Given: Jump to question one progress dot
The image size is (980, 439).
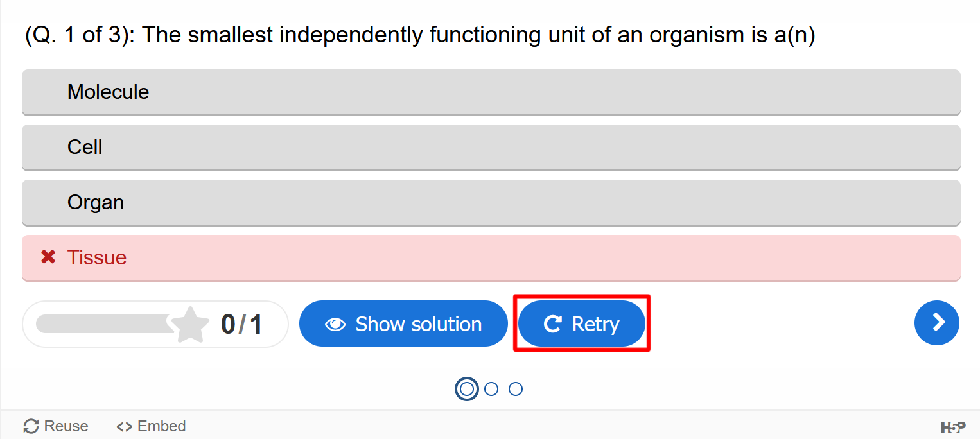Looking at the screenshot, I should click(467, 389).
